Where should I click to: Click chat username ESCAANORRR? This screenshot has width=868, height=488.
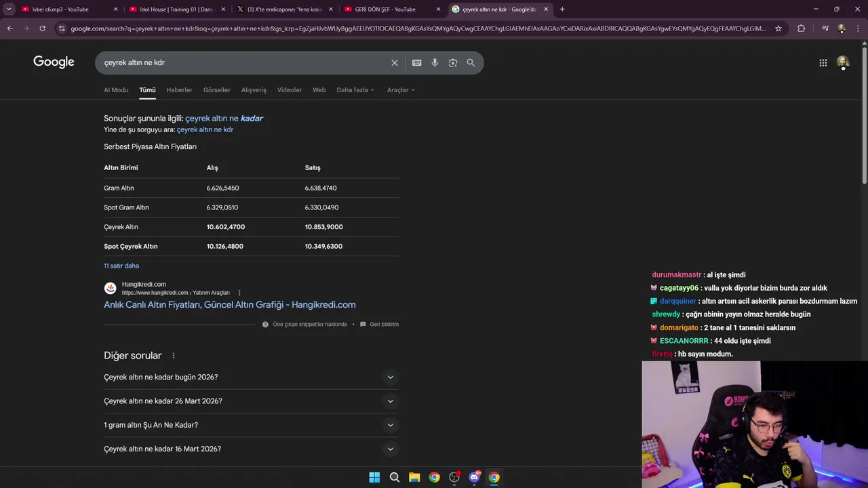click(684, 341)
